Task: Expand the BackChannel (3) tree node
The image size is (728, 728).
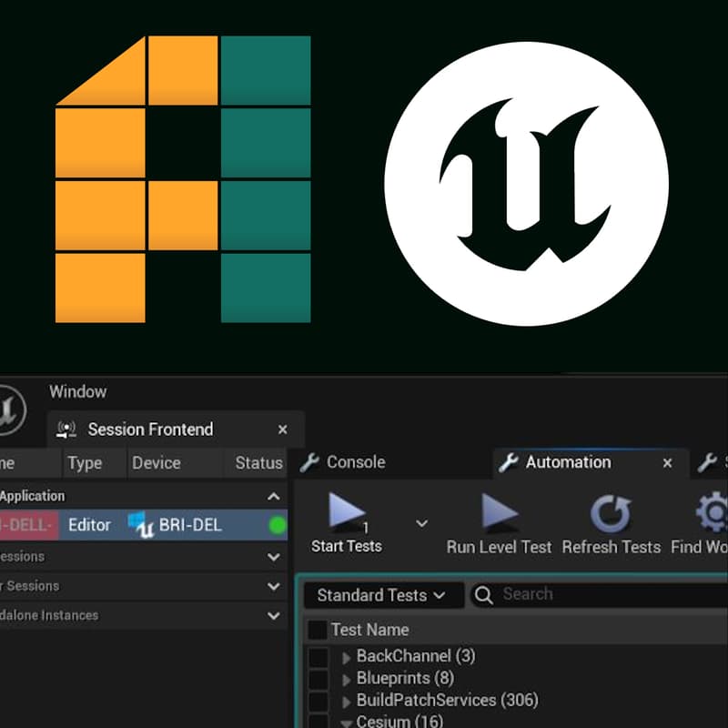Action: click(x=346, y=657)
